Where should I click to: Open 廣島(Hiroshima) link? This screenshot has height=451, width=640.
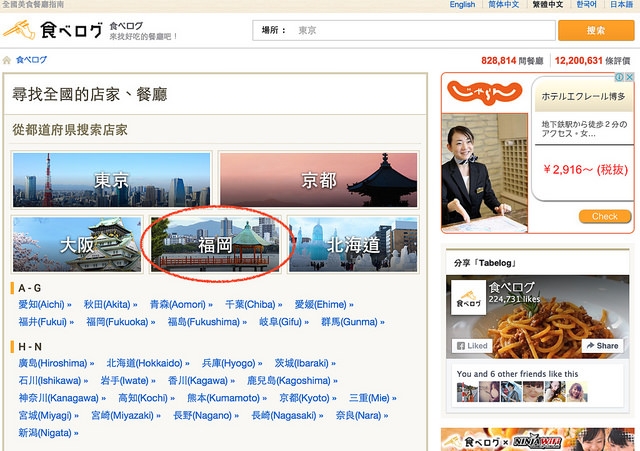click(56, 363)
